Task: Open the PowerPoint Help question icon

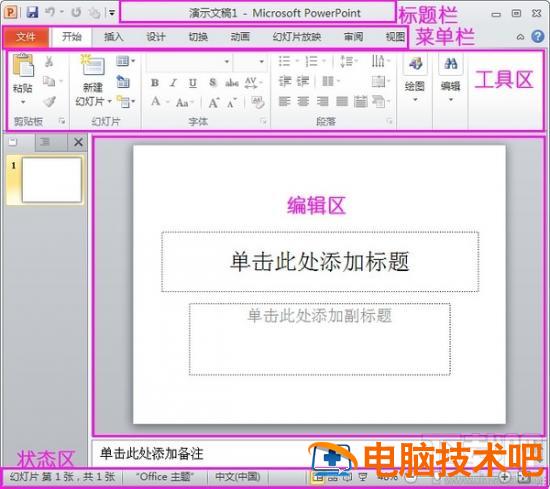Action: (537, 36)
